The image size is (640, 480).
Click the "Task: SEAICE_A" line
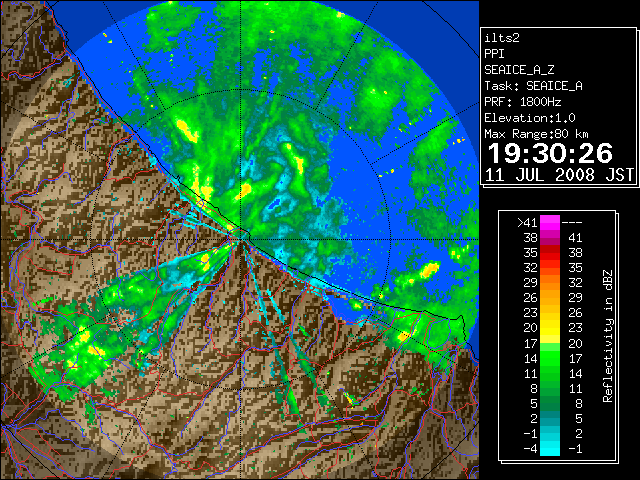[x=533, y=86]
